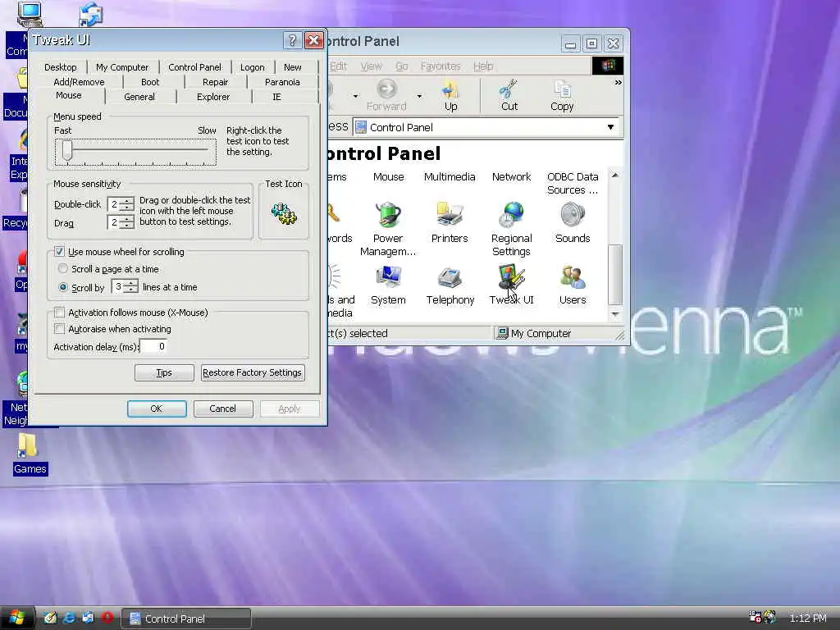Open the Tweak UI icon in Control Panel
This screenshot has width=840, height=630.
point(511,277)
